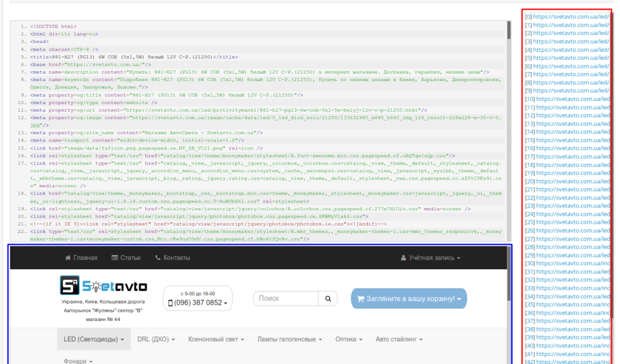Click the DOCTYPE html line 1
Screen dimensions: 620x364
coord(53,27)
